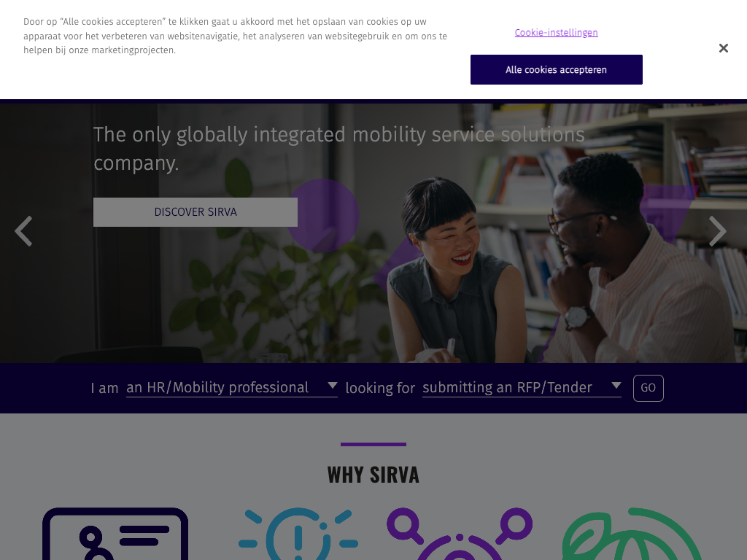Open the Cookie-instellingen link

point(556,32)
